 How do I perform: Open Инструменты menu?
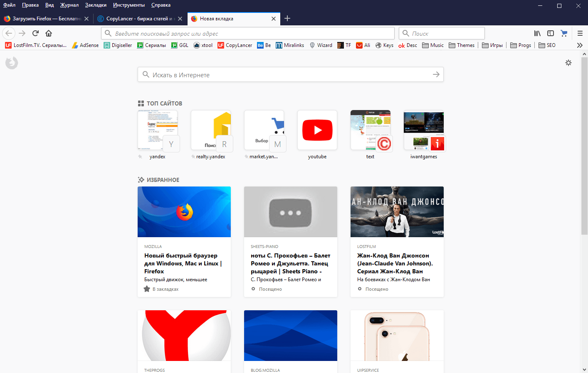click(129, 5)
